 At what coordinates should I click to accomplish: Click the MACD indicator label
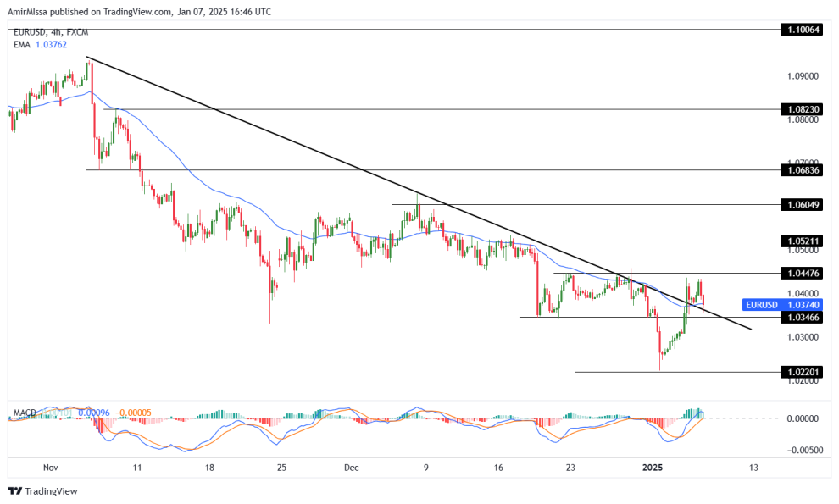tap(25, 413)
